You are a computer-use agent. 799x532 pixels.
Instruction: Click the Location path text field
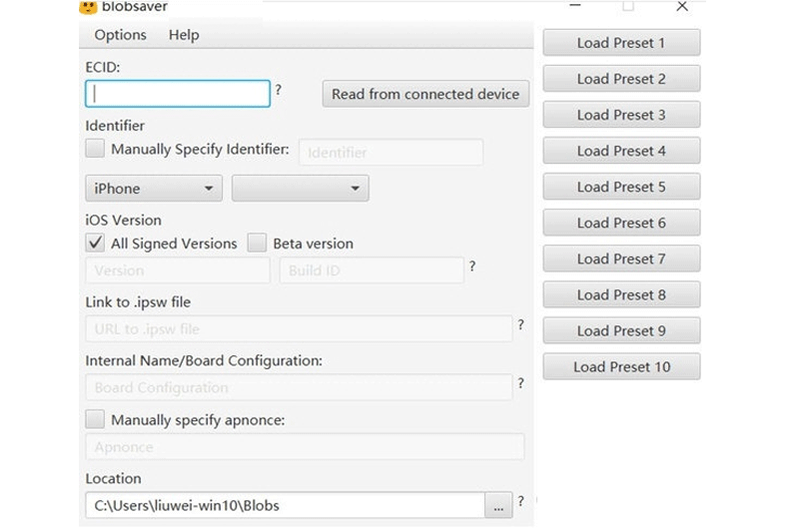coord(285,506)
